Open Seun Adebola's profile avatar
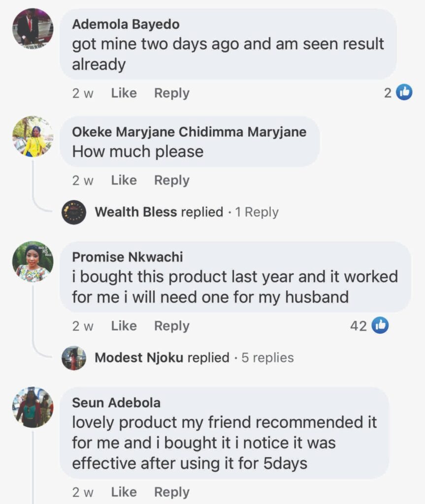This screenshot has width=425, height=504. pyautogui.click(x=33, y=407)
